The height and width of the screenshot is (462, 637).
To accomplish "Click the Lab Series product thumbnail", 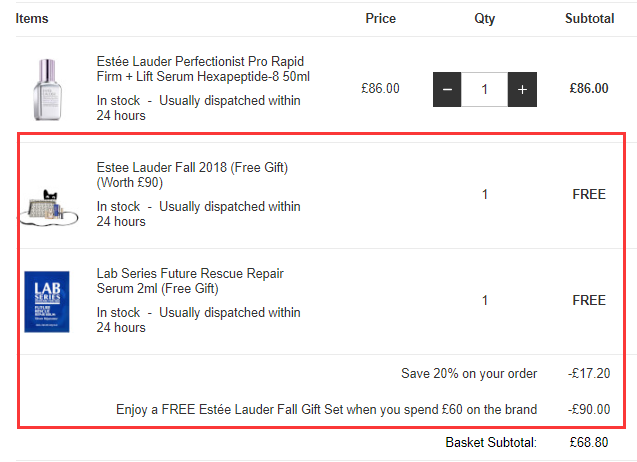I will point(47,301).
